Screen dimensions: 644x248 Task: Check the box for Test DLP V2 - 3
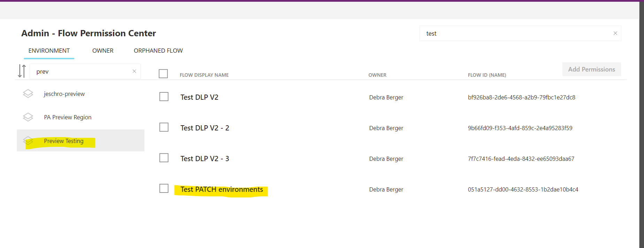pos(164,158)
